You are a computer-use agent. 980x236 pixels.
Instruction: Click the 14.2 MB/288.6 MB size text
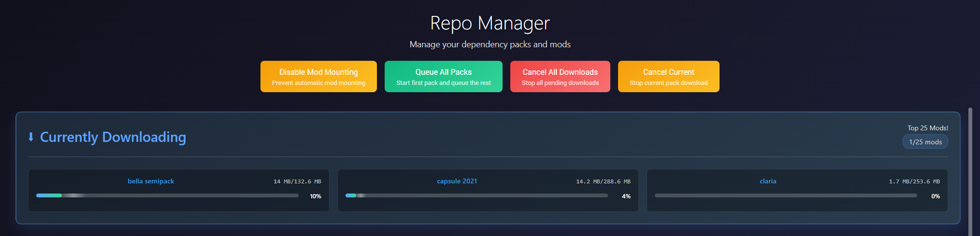click(x=603, y=182)
